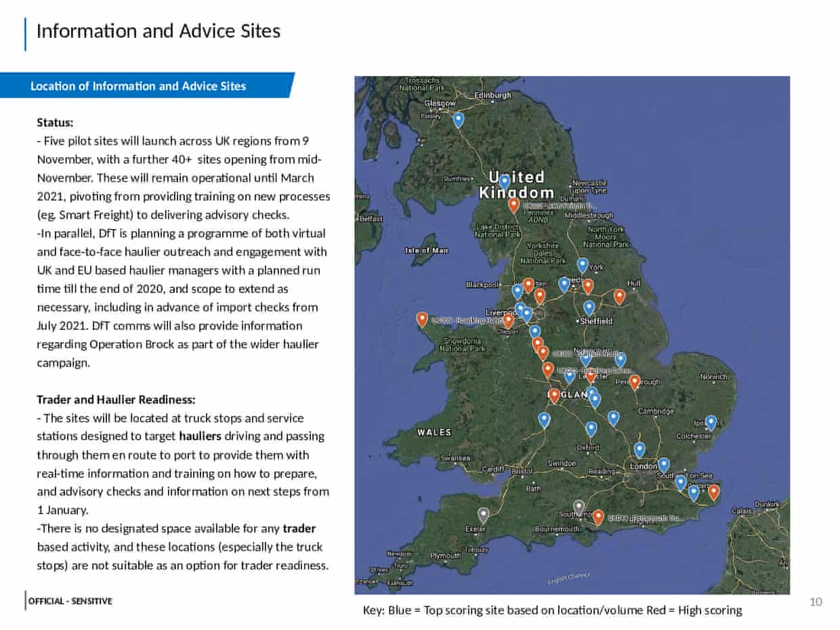Image resolution: width=840 pixels, height=630 pixels.
Task: Select the blue pin above Sheffield
Action: [589, 307]
